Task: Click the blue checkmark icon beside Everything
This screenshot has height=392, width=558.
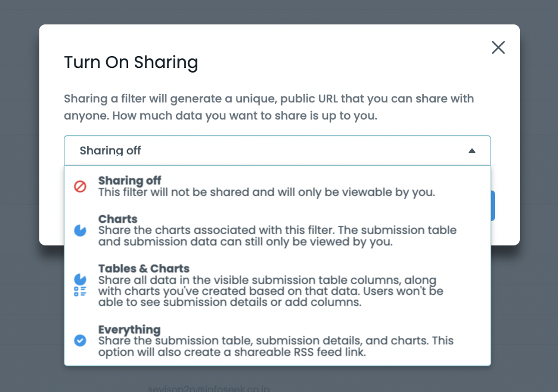Action: click(x=80, y=340)
